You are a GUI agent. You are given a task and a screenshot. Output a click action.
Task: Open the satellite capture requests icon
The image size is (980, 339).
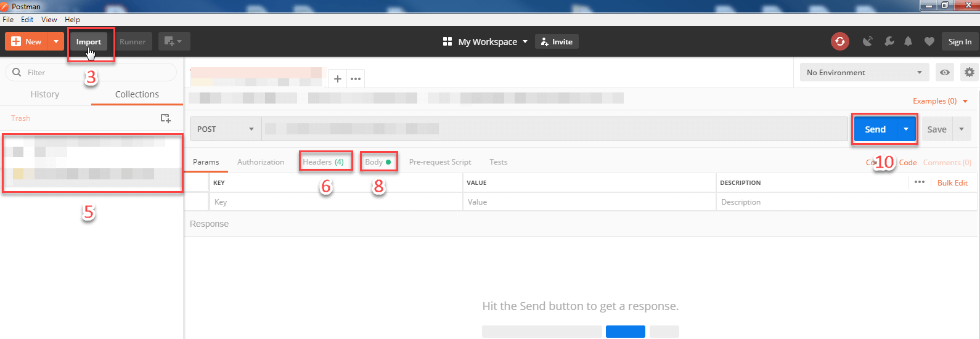coord(868,41)
